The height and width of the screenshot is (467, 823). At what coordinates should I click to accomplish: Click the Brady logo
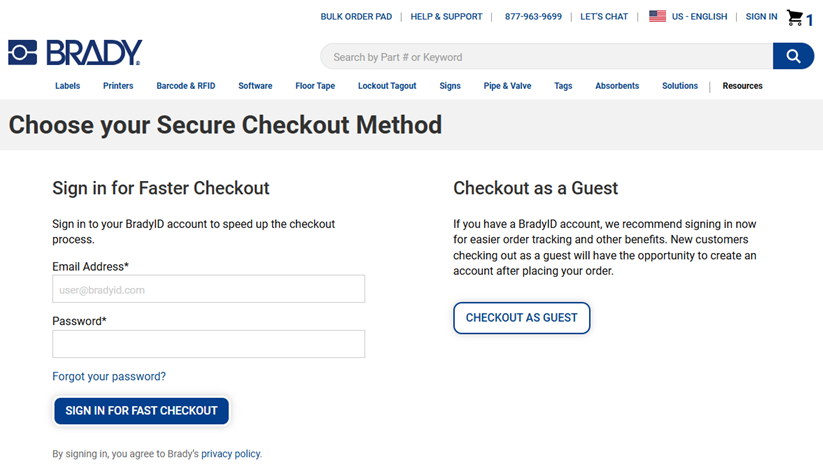point(76,53)
